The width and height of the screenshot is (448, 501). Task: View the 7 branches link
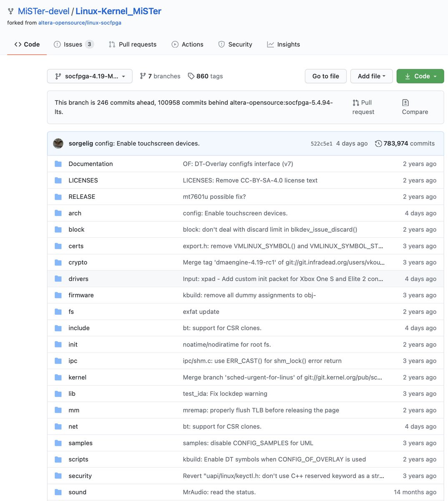pyautogui.click(x=160, y=76)
